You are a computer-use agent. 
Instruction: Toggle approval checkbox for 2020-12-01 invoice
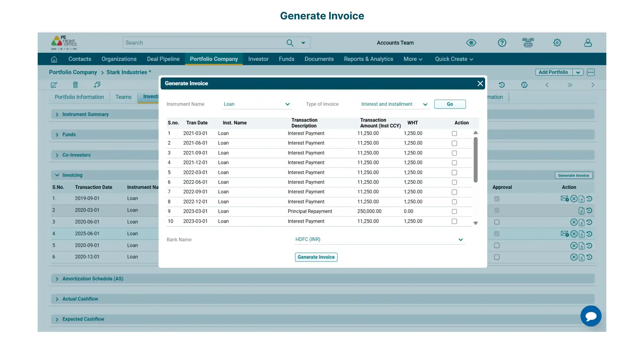point(497,257)
